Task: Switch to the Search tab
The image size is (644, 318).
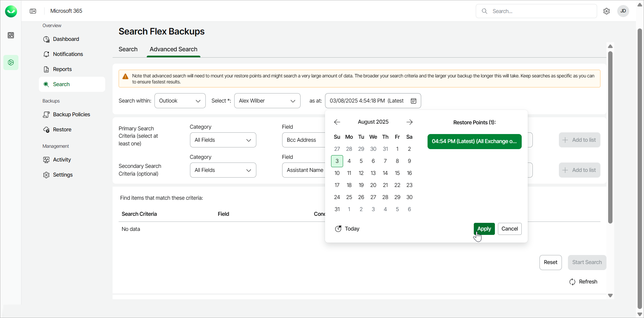Action: pyautogui.click(x=128, y=49)
